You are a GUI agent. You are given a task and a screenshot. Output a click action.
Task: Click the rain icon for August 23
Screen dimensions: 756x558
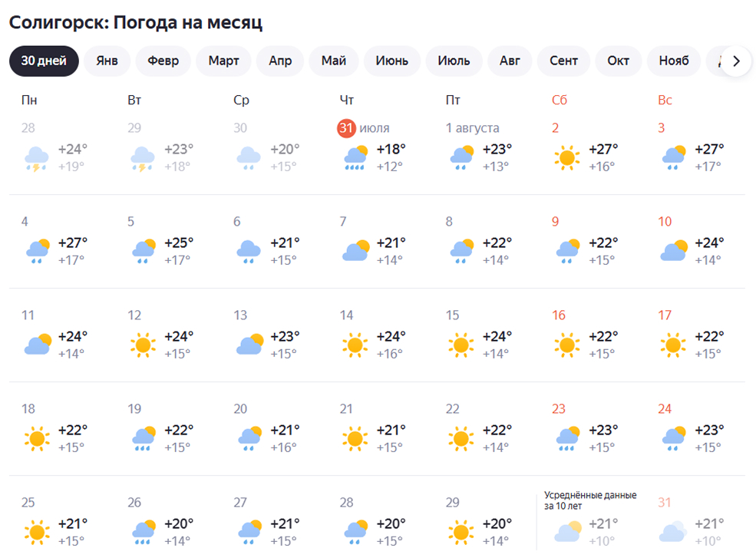pos(567,439)
